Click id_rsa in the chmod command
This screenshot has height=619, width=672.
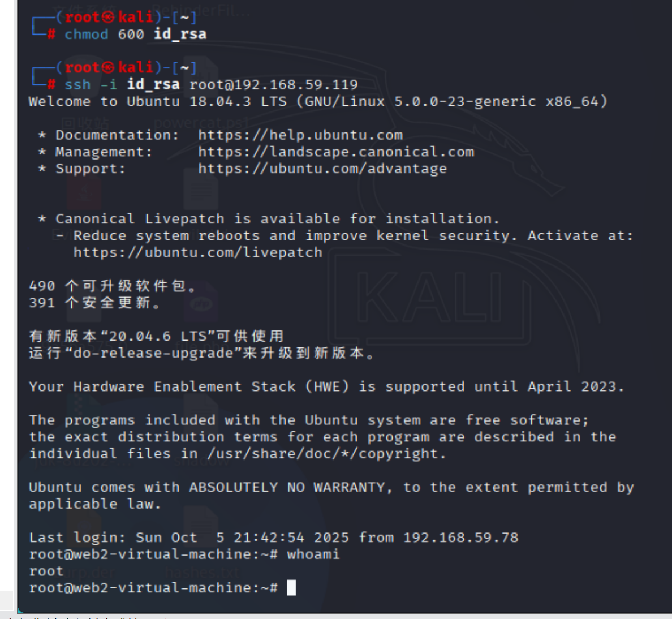click(180, 35)
